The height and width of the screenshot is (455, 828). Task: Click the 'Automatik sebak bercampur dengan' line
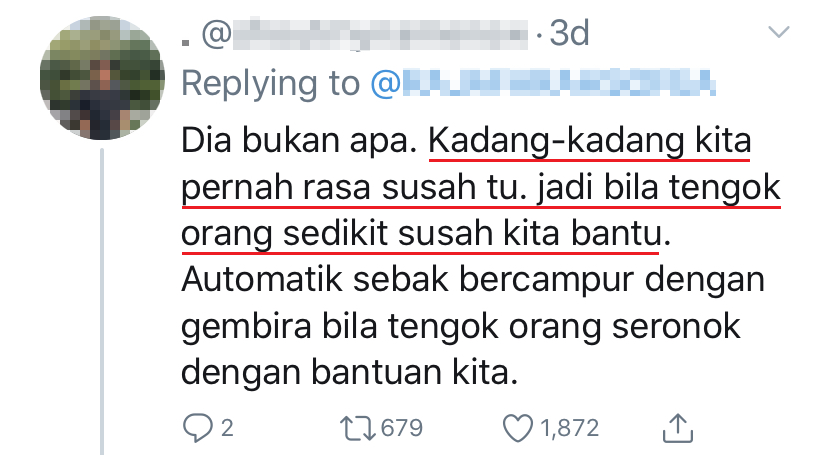[473, 280]
